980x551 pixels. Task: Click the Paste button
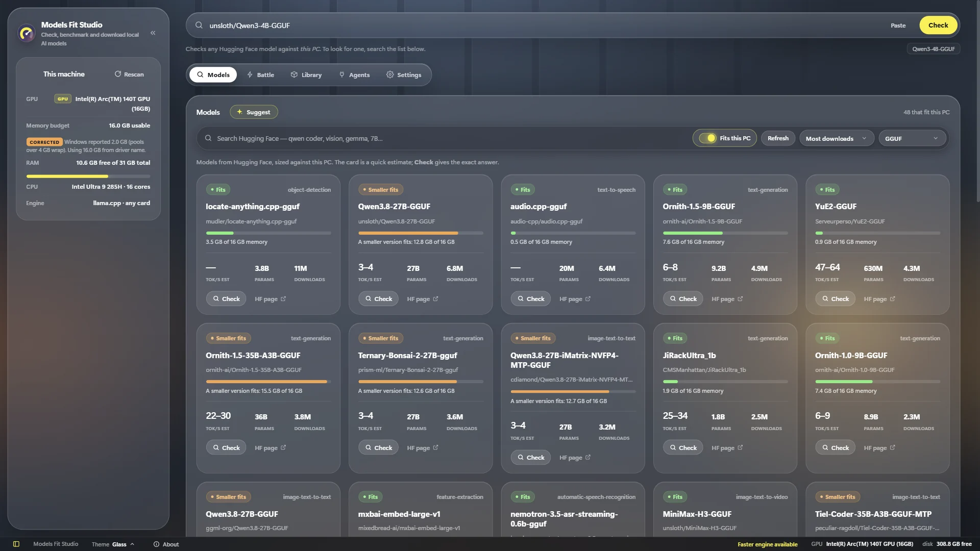[898, 25]
